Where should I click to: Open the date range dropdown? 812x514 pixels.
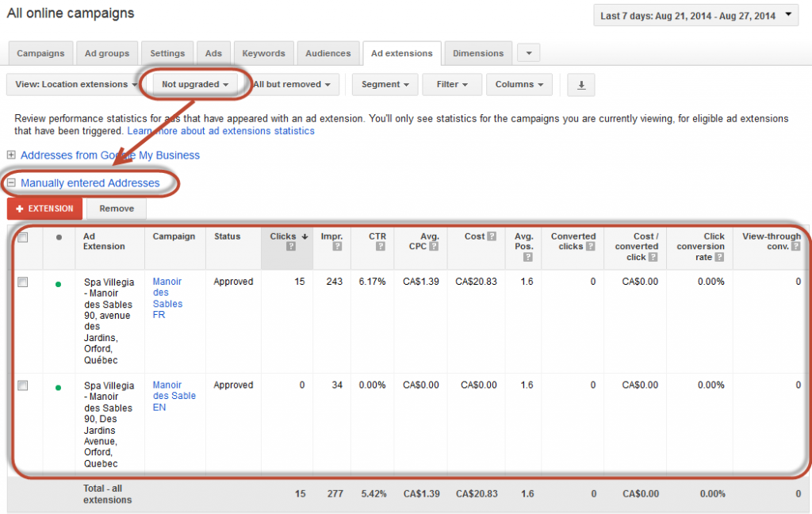point(696,15)
